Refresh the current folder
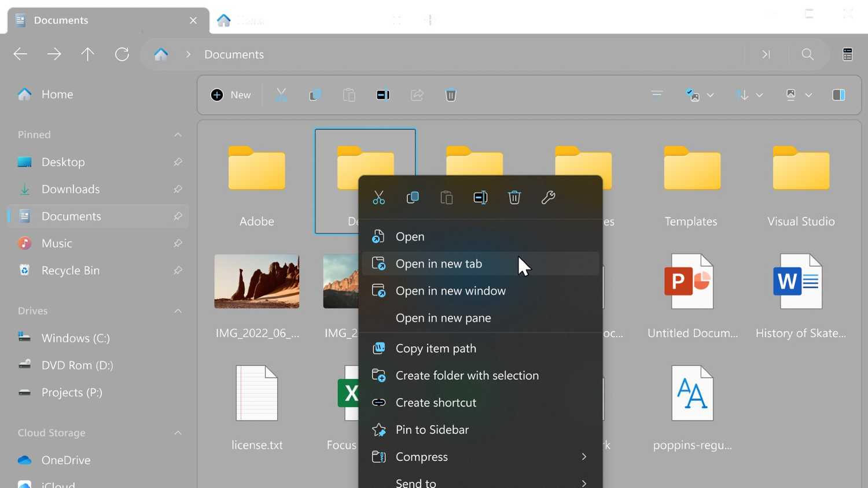 tap(122, 54)
